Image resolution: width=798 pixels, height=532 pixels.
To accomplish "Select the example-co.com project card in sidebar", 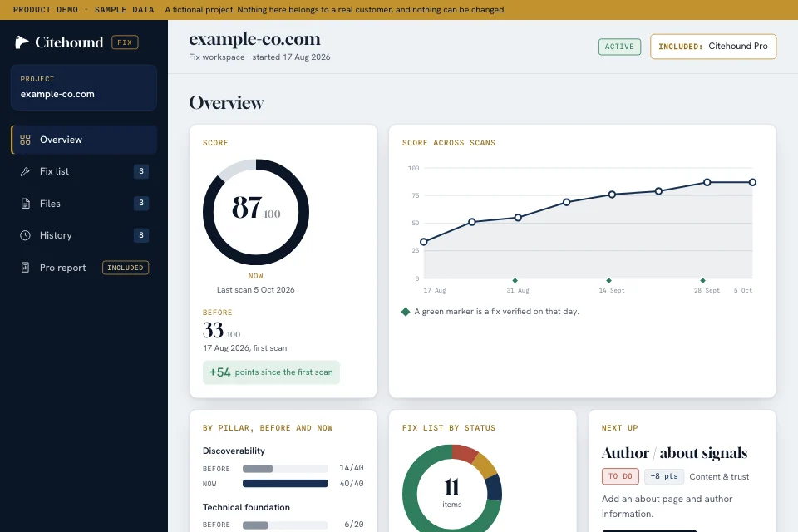I will click(x=84, y=87).
